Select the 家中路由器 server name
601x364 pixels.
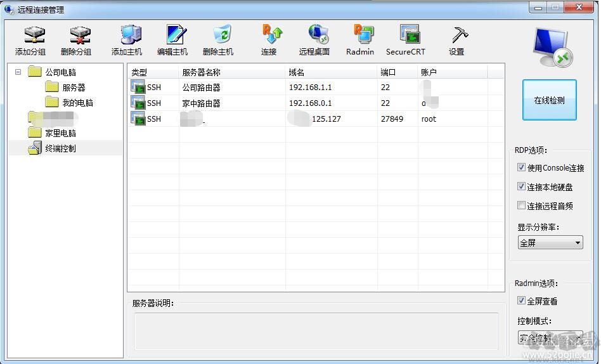201,103
